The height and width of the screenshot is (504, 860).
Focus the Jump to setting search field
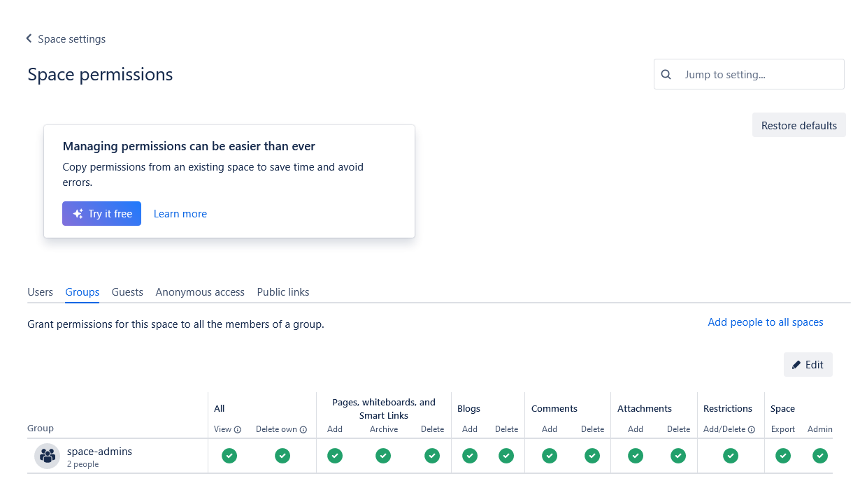coord(749,74)
